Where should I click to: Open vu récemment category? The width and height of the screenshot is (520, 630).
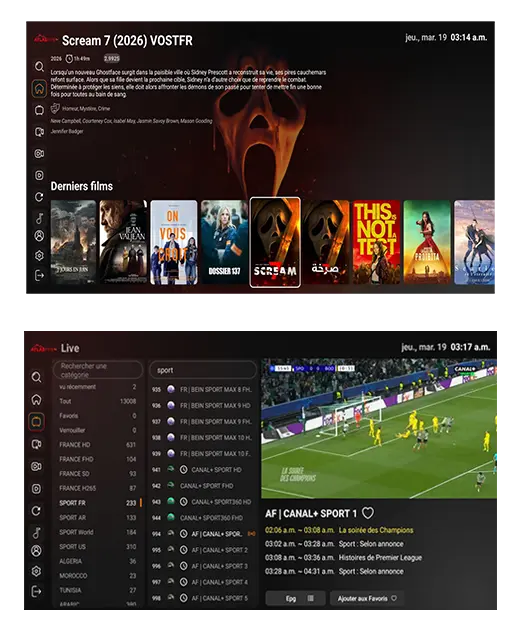click(x=98, y=387)
